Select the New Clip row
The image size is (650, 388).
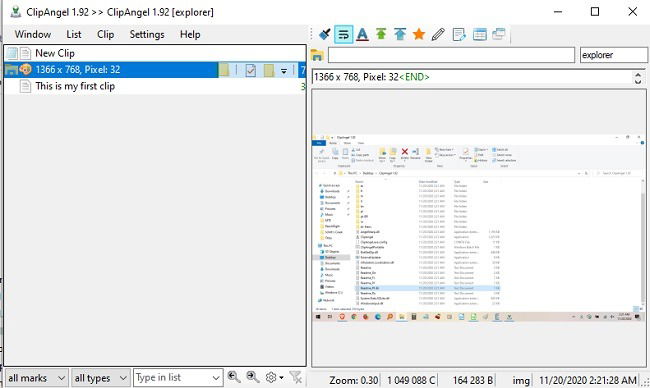point(155,53)
